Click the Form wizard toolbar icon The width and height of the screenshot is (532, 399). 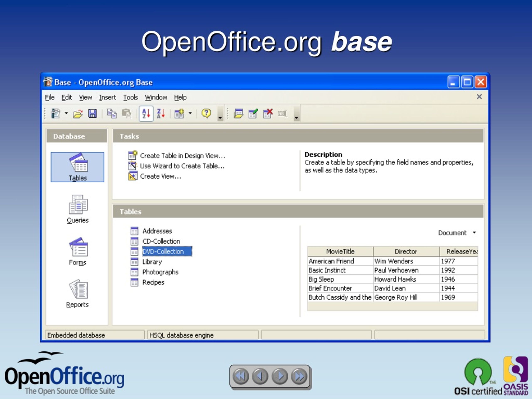(x=179, y=113)
